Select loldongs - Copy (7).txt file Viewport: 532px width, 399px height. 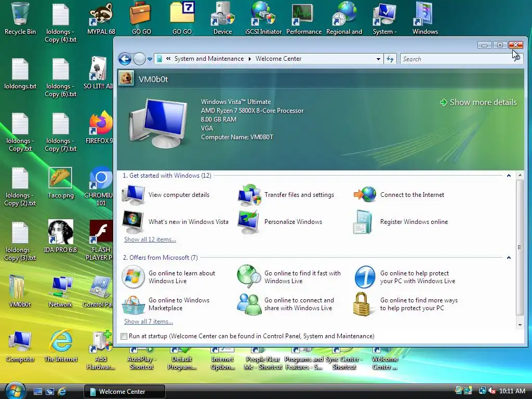pyautogui.click(x=61, y=132)
